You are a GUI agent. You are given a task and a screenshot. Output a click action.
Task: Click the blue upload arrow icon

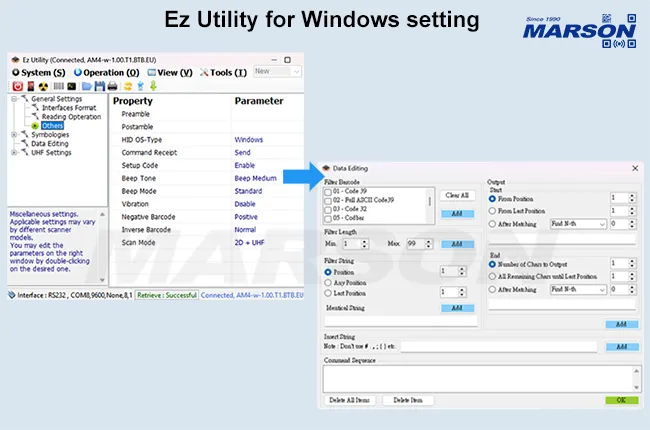click(x=141, y=86)
